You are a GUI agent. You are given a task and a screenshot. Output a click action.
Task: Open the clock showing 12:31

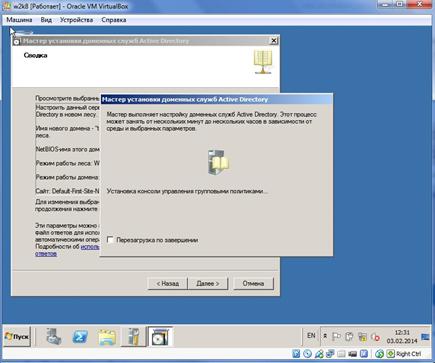point(402,337)
